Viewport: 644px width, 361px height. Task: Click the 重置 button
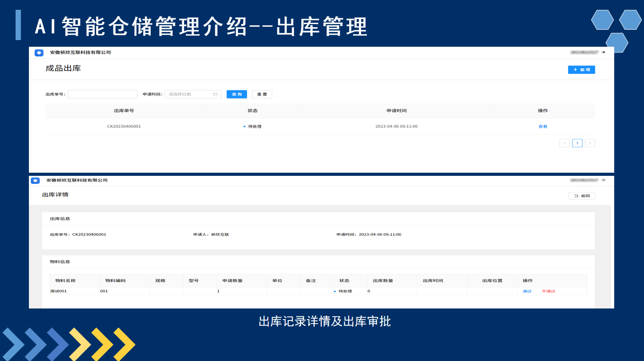tap(262, 94)
